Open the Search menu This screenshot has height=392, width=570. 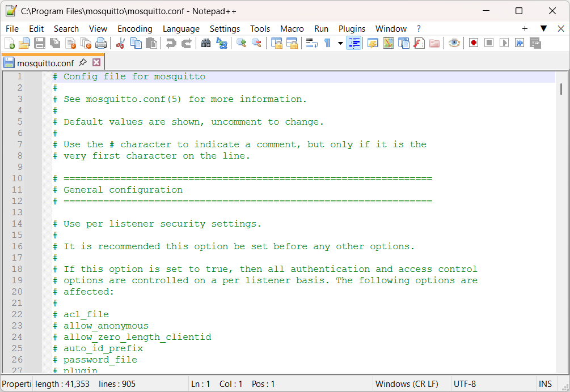click(66, 29)
